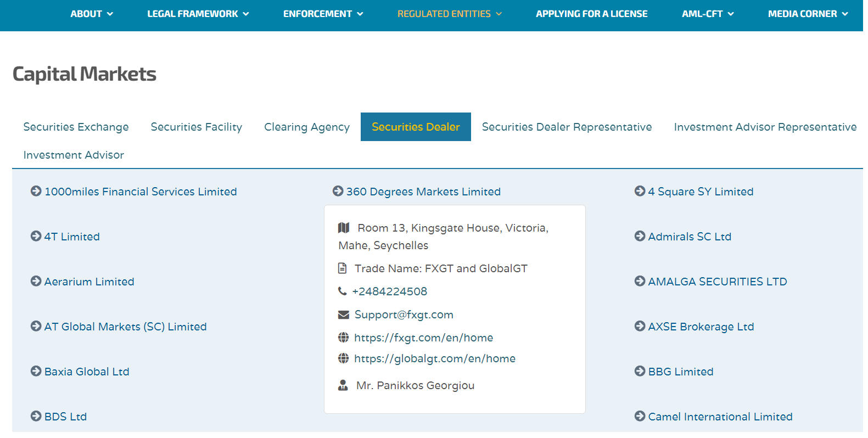Click arrow icon beside BBG Limited
This screenshot has height=438, width=868.
640,371
